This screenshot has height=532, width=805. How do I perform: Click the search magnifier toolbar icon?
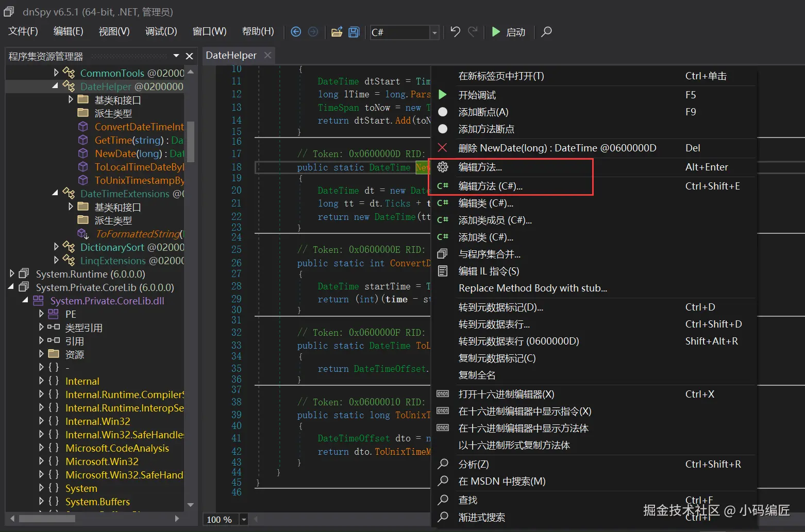(x=546, y=32)
